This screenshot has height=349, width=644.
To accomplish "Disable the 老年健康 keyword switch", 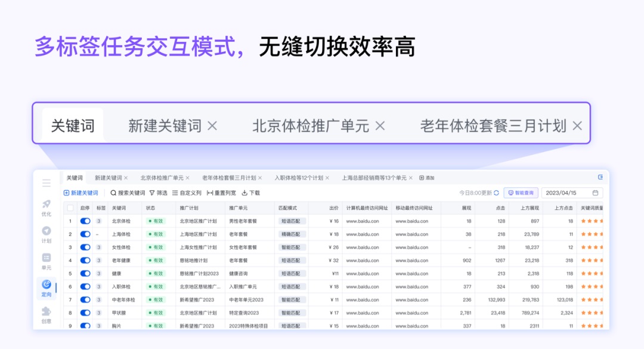I will click(85, 261).
